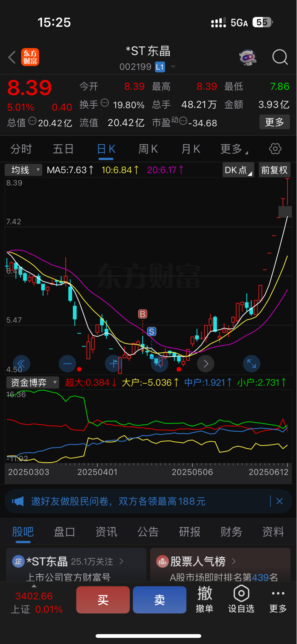Image resolution: width=297 pixels, height=644 pixels.
Task: Tap the 中户:1.921 value
Action: point(208,383)
